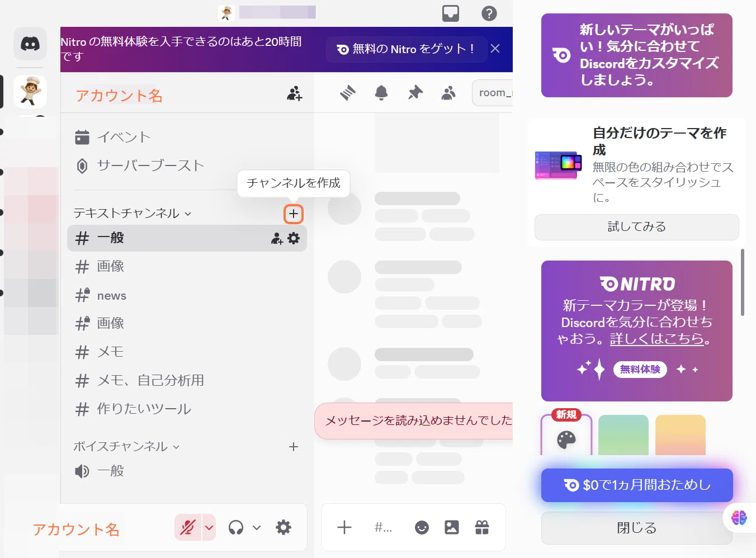Image resolution: width=756 pixels, height=558 pixels.
Task: Select first # 画像 channel
Action: click(x=187, y=267)
